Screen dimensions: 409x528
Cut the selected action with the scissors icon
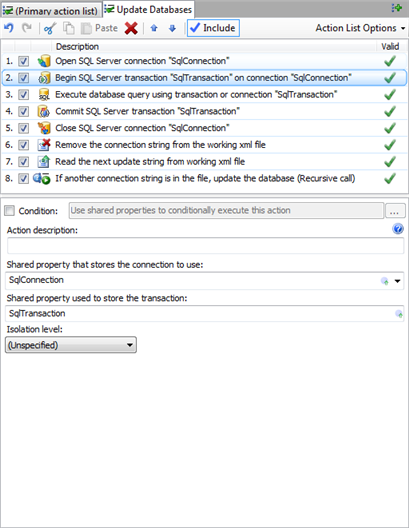50,28
